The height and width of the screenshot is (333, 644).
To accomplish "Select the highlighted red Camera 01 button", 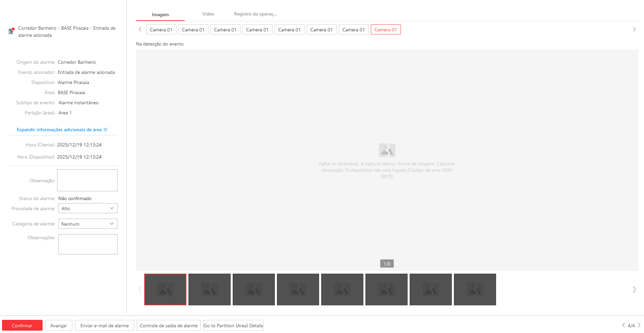I will click(385, 30).
